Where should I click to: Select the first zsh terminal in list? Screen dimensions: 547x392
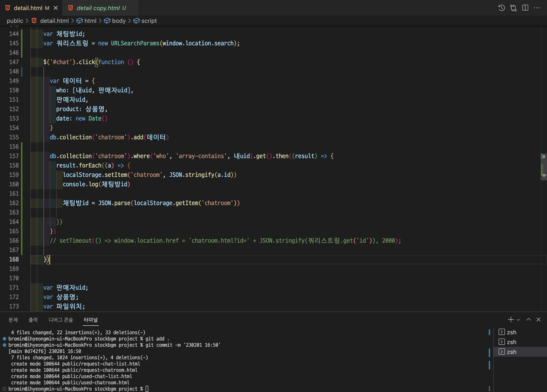click(511, 332)
